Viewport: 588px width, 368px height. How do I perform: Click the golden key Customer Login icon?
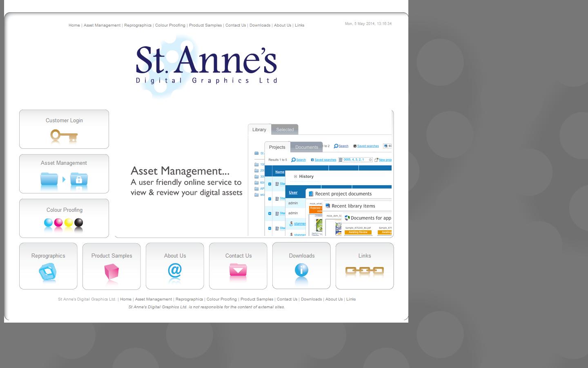pyautogui.click(x=64, y=136)
